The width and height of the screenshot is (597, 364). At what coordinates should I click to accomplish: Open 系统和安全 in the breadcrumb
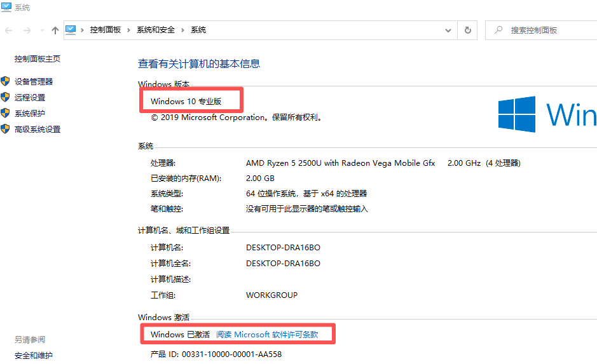156,30
